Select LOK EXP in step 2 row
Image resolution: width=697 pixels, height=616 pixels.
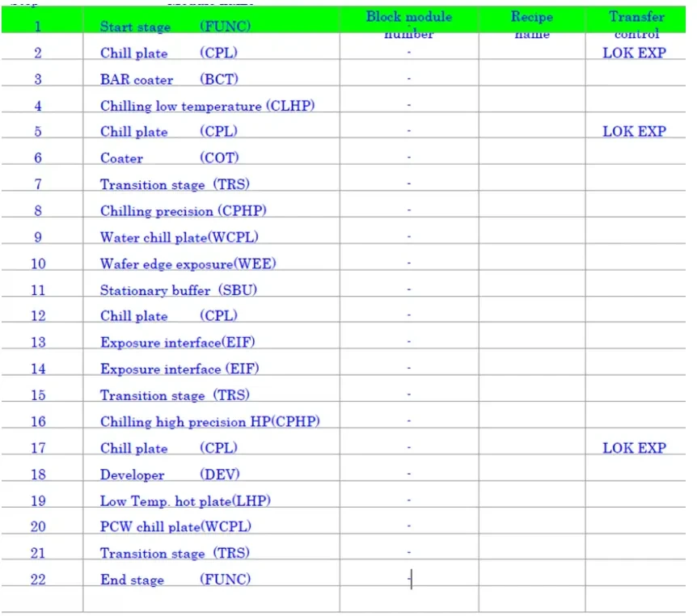click(634, 53)
